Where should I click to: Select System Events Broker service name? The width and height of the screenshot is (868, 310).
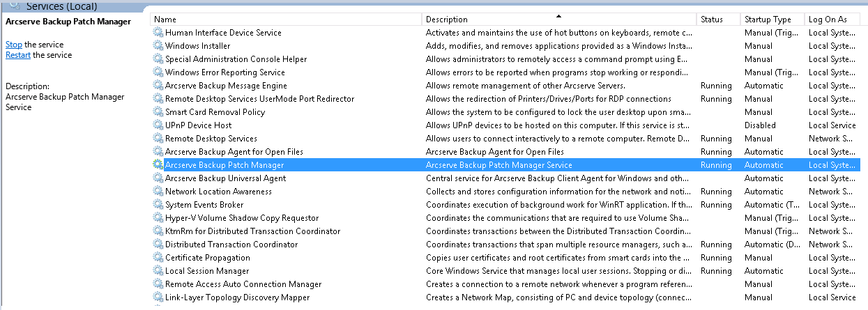click(204, 205)
